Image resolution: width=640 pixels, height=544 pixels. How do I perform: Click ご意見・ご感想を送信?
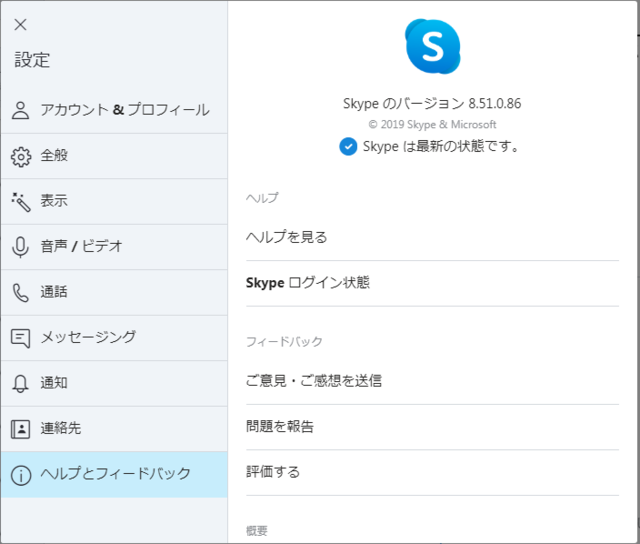tap(433, 381)
